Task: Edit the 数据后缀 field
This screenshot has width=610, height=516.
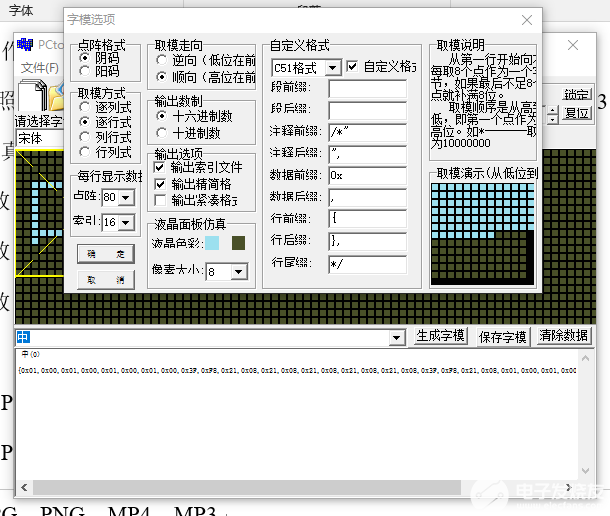Action: coord(367,198)
